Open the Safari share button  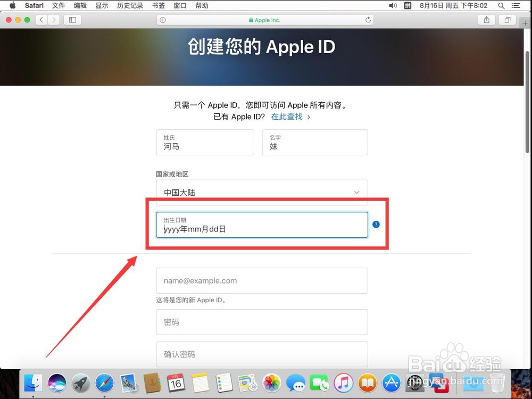tap(487, 20)
